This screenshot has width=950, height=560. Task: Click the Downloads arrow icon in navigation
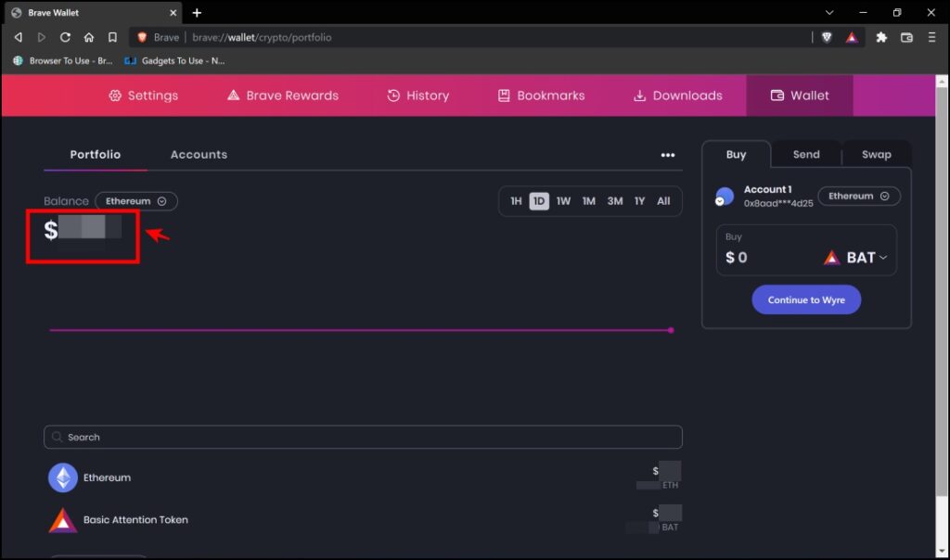[x=640, y=95]
